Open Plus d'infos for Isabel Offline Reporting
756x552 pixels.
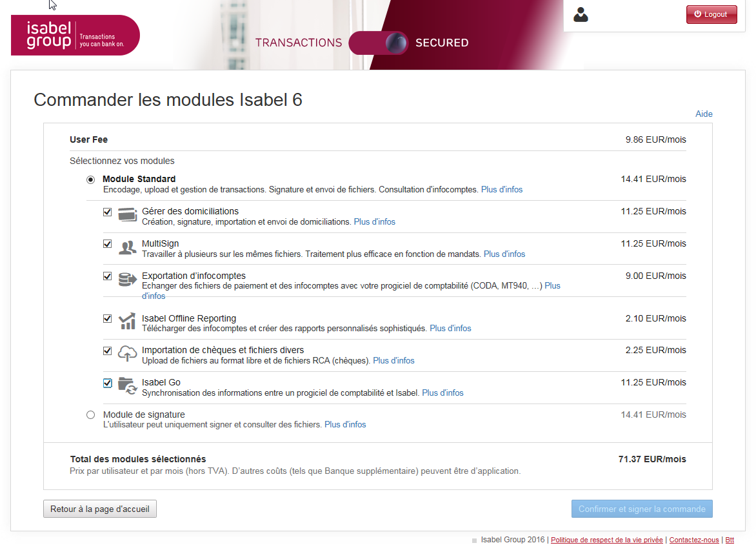pyautogui.click(x=450, y=329)
